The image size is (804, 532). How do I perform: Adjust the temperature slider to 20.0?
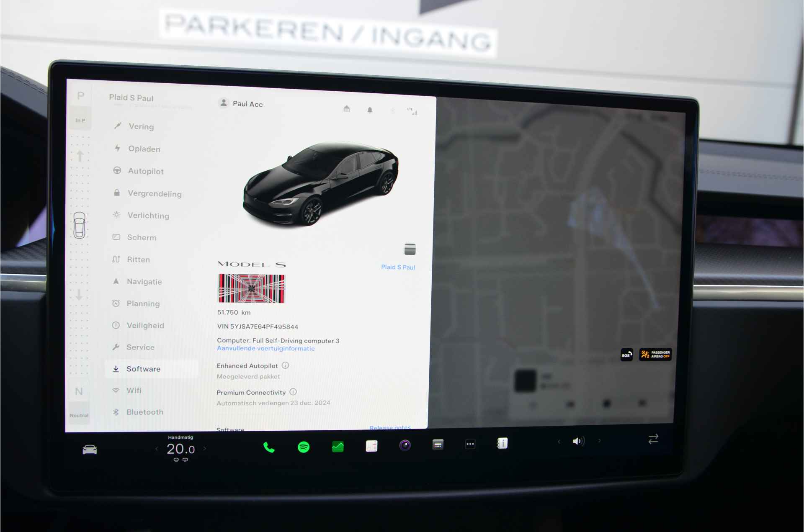(172, 450)
